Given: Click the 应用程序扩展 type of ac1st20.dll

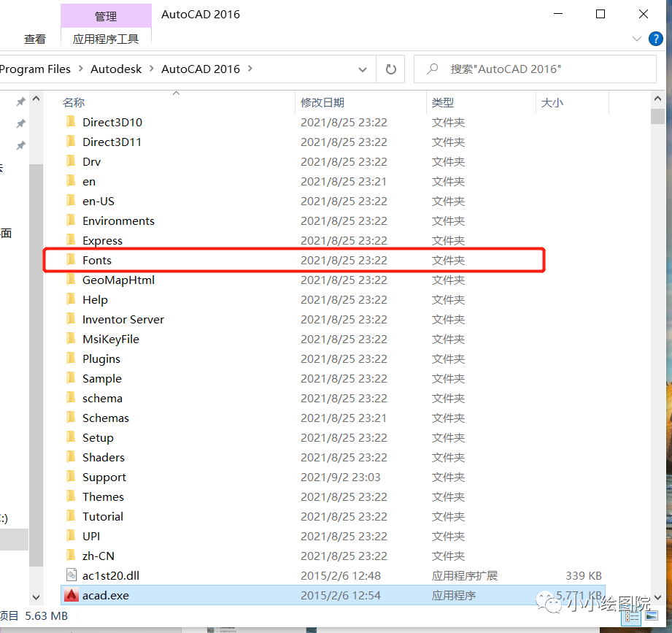Looking at the screenshot, I should tap(465, 575).
